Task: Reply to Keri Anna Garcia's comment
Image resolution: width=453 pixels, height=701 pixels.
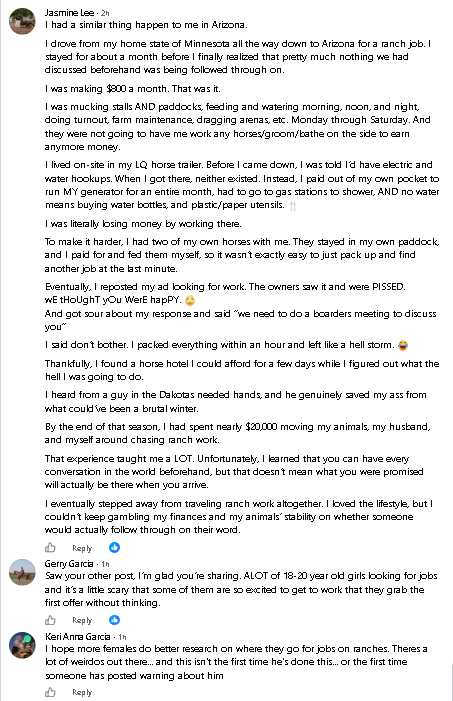Action: pos(82,693)
